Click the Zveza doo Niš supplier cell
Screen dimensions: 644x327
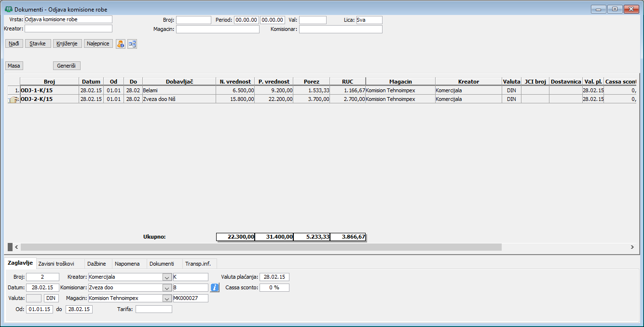[x=179, y=99]
